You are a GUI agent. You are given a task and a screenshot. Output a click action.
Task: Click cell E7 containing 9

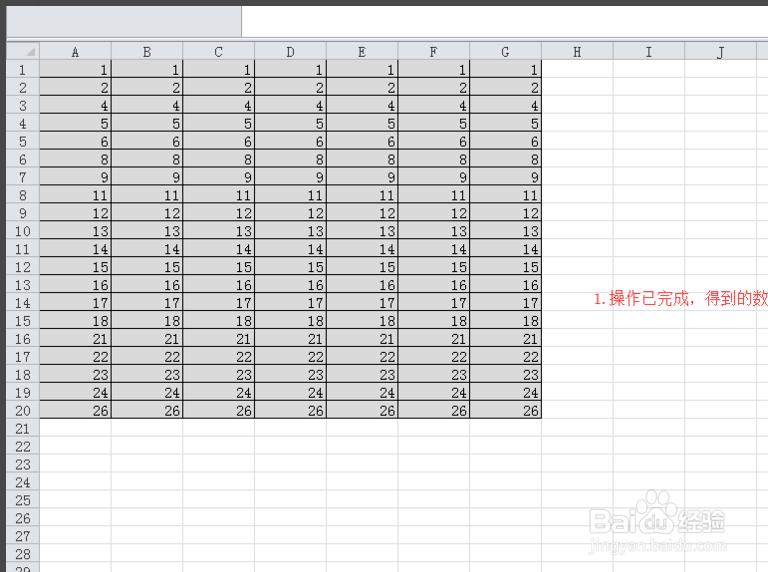point(362,177)
